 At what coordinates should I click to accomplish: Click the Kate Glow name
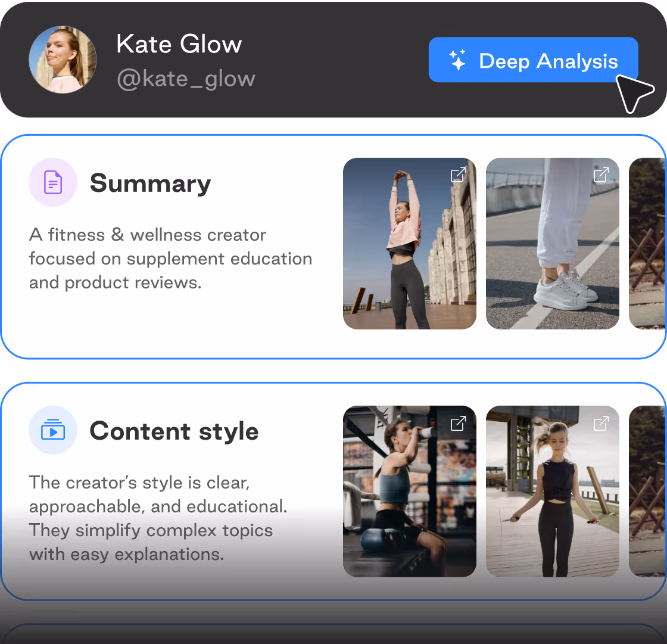click(179, 44)
